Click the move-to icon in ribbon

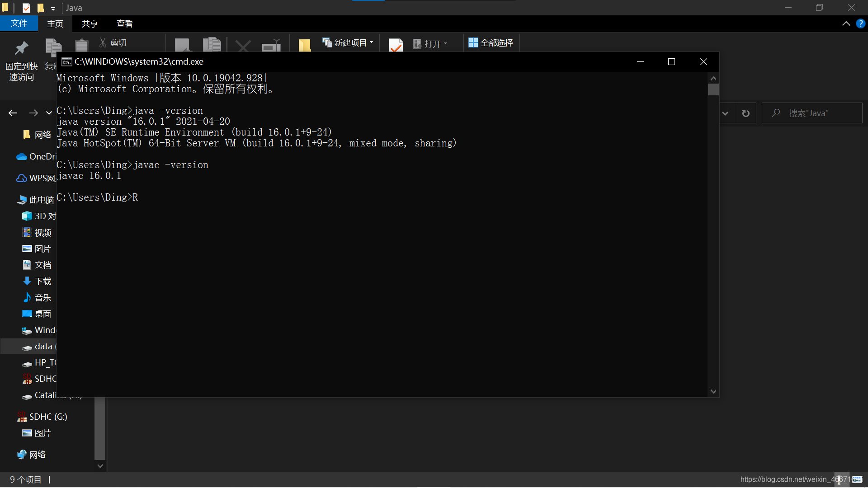[x=183, y=45]
